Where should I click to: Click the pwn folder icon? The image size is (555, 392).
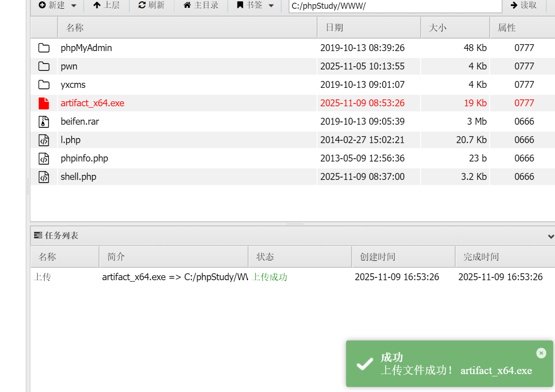tap(44, 66)
